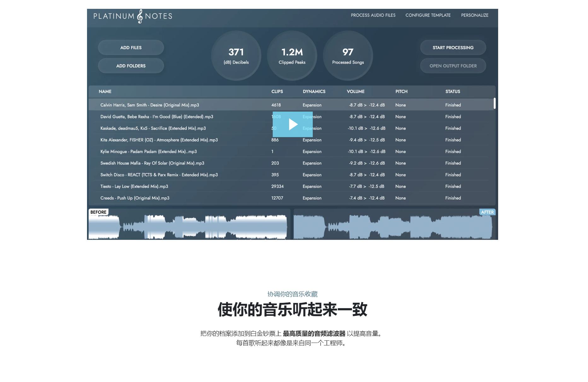Select the 371 Decibels stat circle

(236, 56)
